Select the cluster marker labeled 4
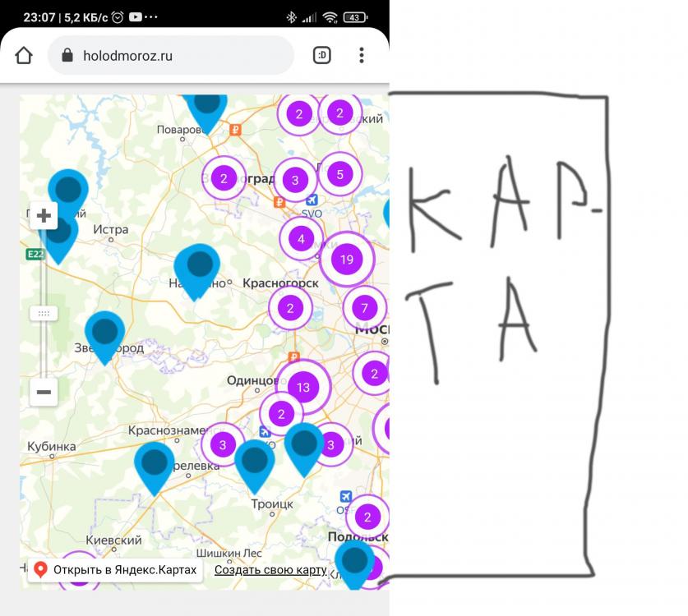The height and width of the screenshot is (616, 688). click(x=301, y=239)
